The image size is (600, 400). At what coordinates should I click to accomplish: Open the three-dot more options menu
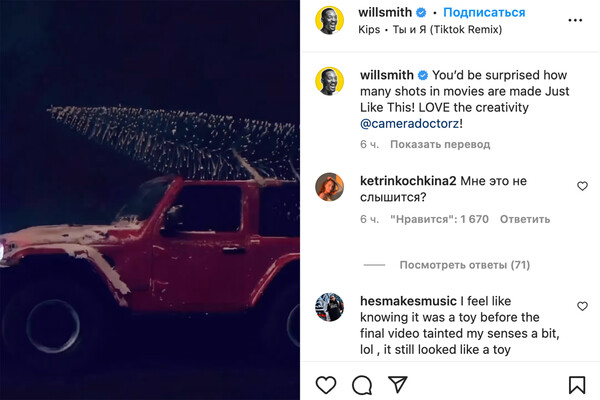coord(575,19)
